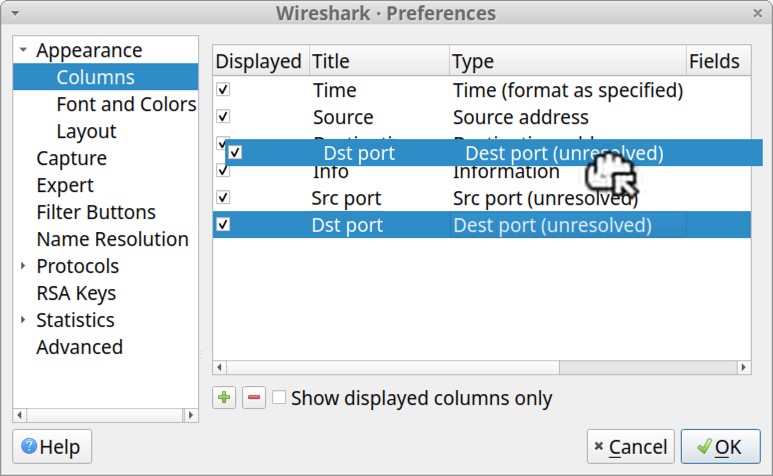The image size is (773, 476).
Task: Open Font and Colors preferences
Action: coord(126,104)
